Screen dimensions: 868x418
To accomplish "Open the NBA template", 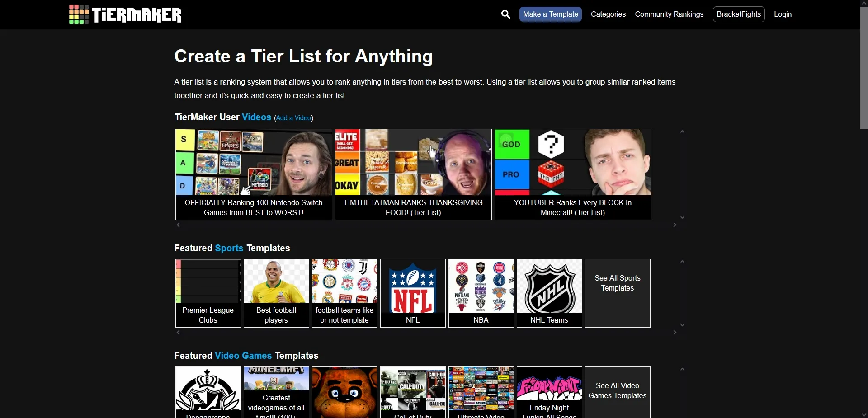I will click(x=481, y=293).
